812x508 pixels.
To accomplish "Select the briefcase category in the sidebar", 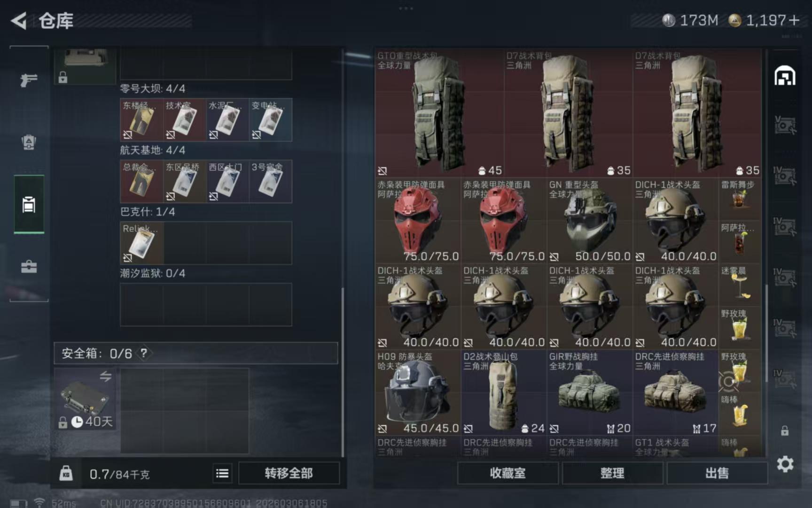I will pos(29,267).
